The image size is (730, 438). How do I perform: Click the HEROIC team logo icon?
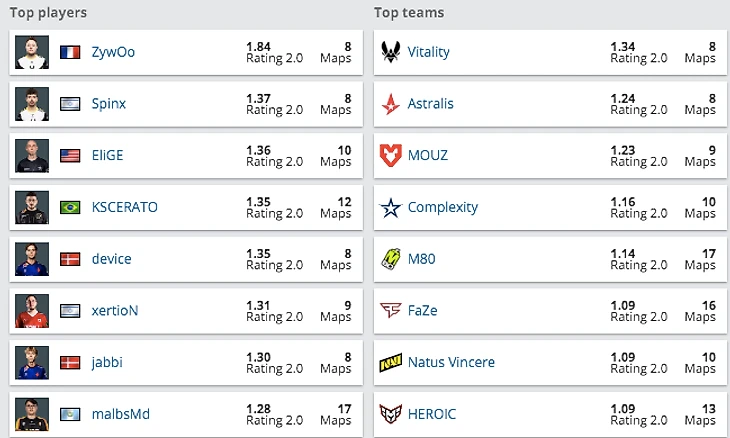click(x=390, y=414)
